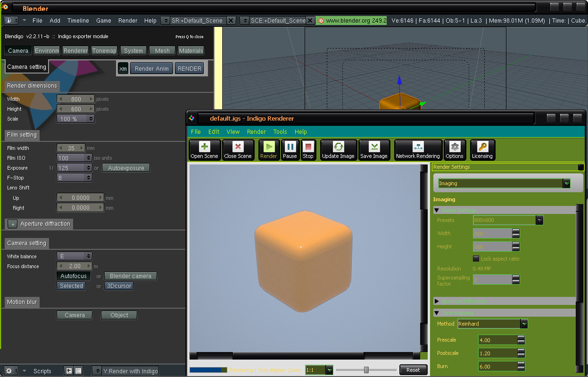
Task: Open the Exposure 125 dropdown
Action: pos(75,168)
